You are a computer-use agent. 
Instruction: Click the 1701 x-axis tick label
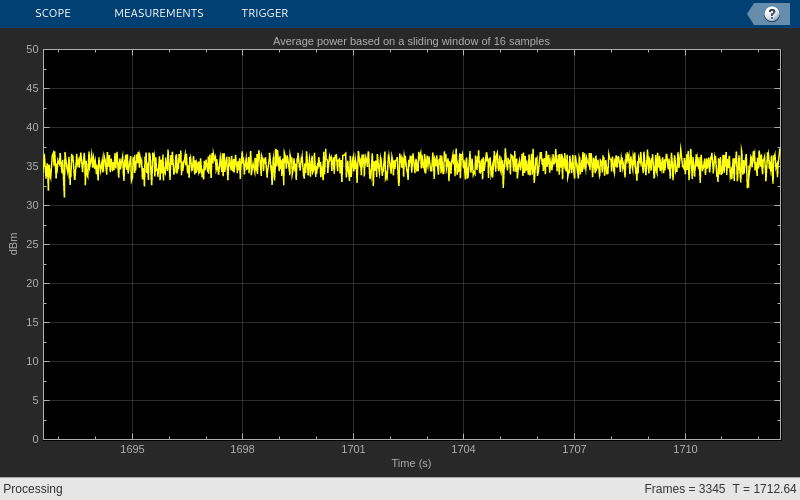coord(353,449)
